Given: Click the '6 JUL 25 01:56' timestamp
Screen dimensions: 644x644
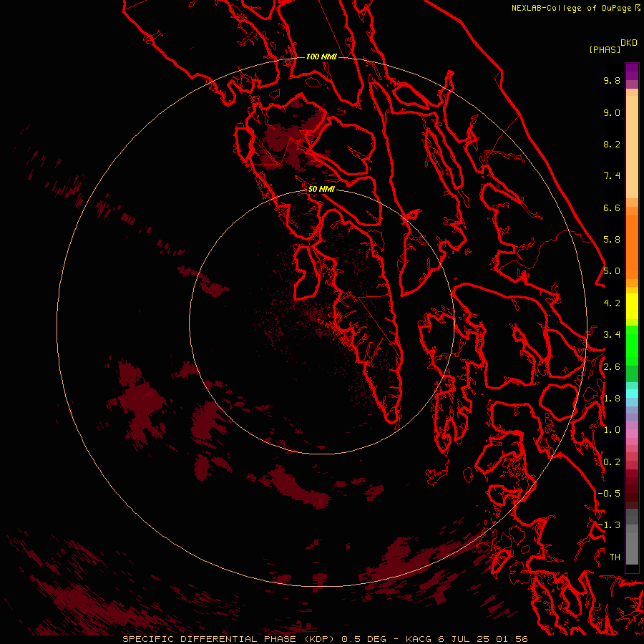Looking at the screenshot, I should click(x=482, y=639).
